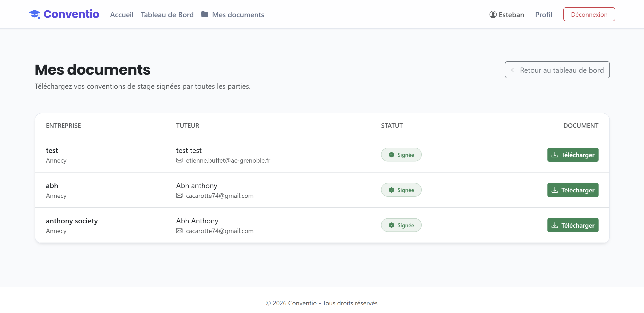Click company name 'anthony society'

[x=72, y=221]
